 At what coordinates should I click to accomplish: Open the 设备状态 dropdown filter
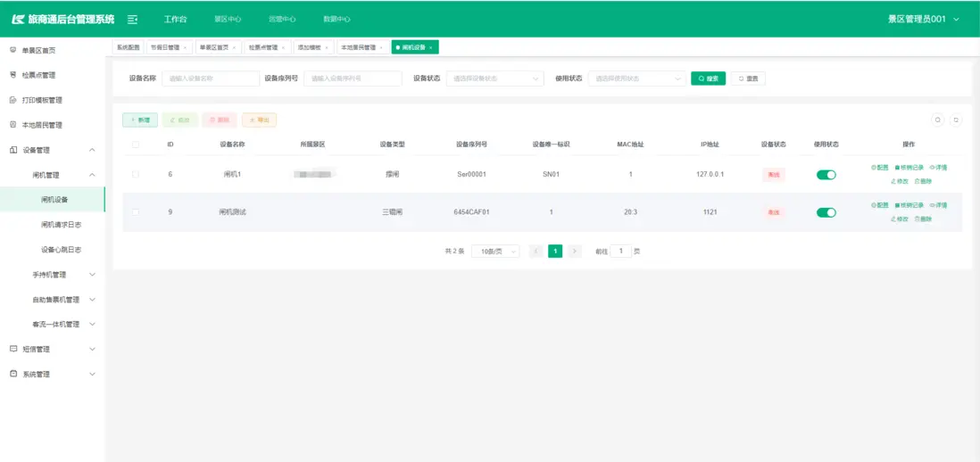tap(495, 78)
